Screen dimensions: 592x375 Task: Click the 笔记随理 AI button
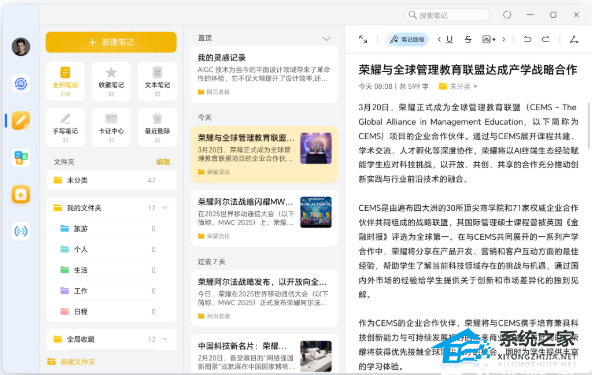(407, 39)
